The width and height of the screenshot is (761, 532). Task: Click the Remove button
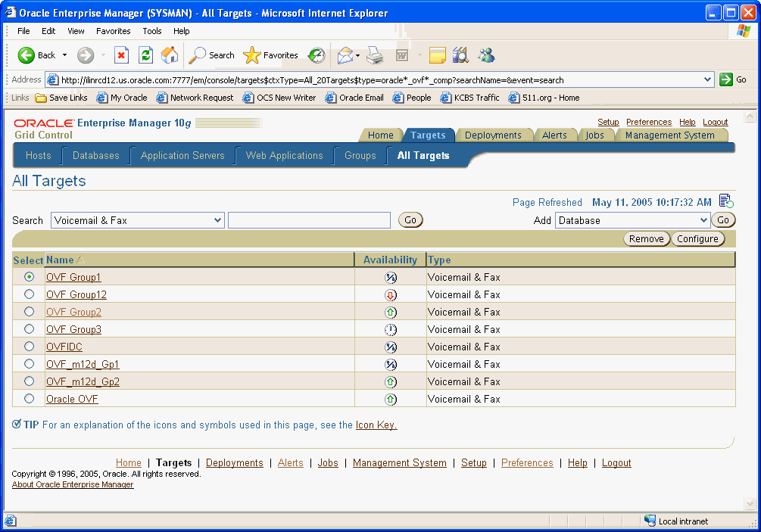[x=646, y=238]
